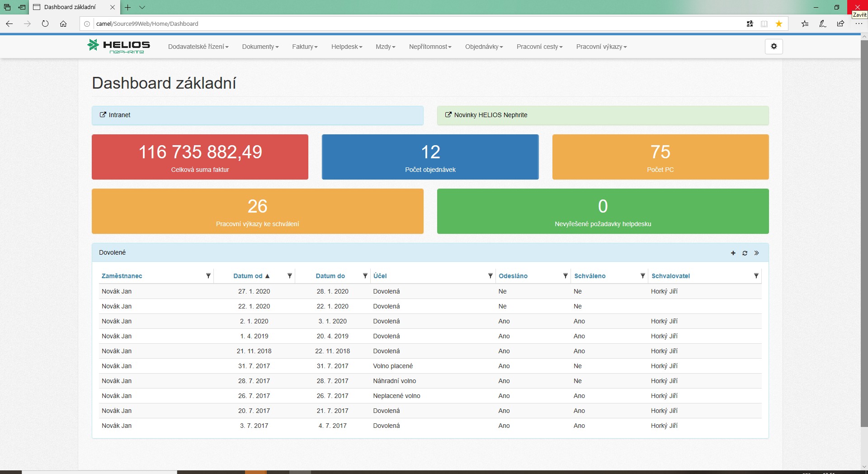Open the Objednávky menu
The height and width of the screenshot is (474, 868).
(x=484, y=47)
